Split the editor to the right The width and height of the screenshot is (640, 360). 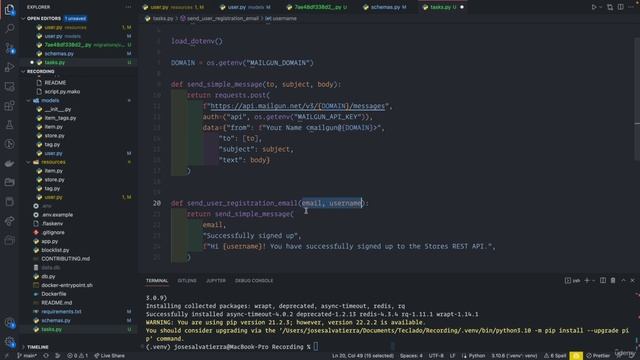(620, 7)
